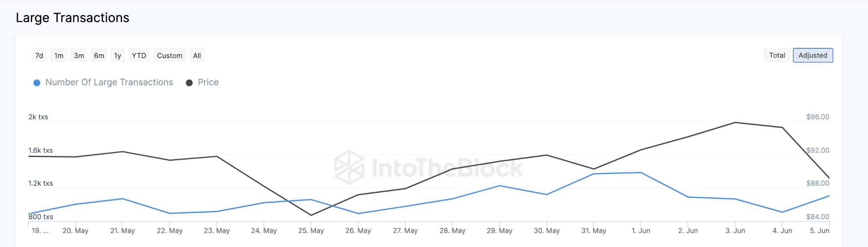The width and height of the screenshot is (868, 247).
Task: Select the All time range
Action: (x=196, y=55)
